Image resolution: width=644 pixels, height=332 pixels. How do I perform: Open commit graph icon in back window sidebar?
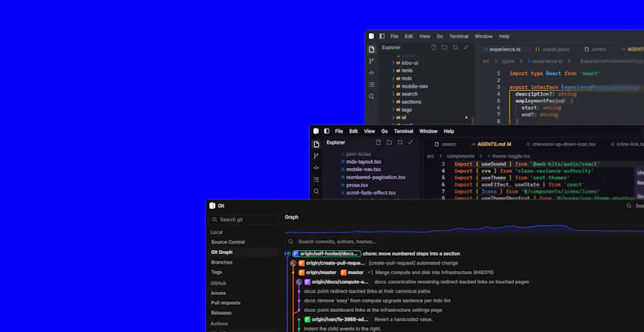[x=371, y=72]
